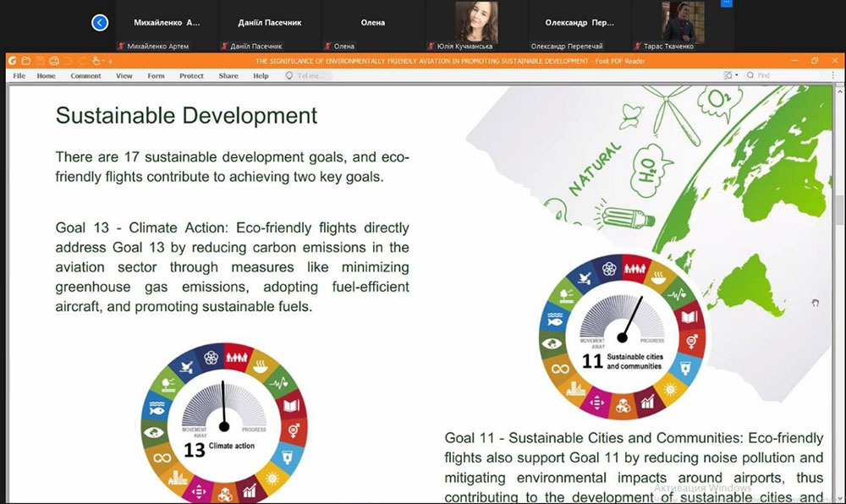This screenshot has width=846, height=504.
Task: Click the lightbulb icon in Tell me box
Action: point(289,76)
